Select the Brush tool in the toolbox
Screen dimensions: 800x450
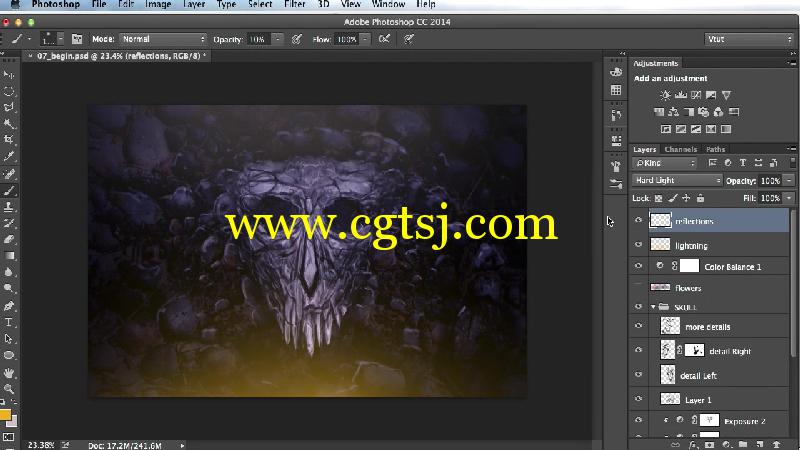(9, 191)
